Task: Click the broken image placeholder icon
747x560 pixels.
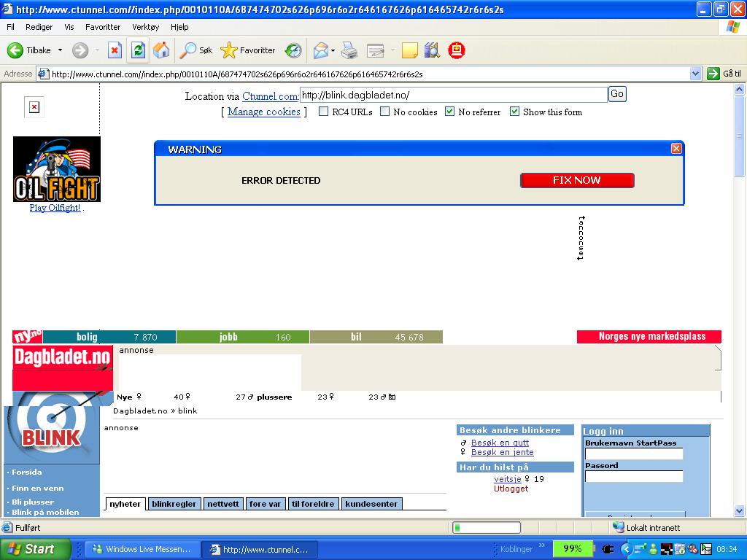Action: coord(34,106)
